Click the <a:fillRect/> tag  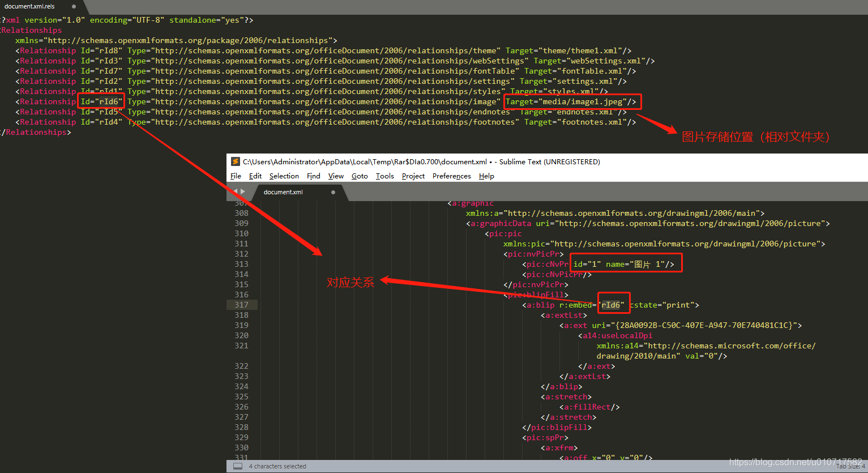pyautogui.click(x=589, y=407)
